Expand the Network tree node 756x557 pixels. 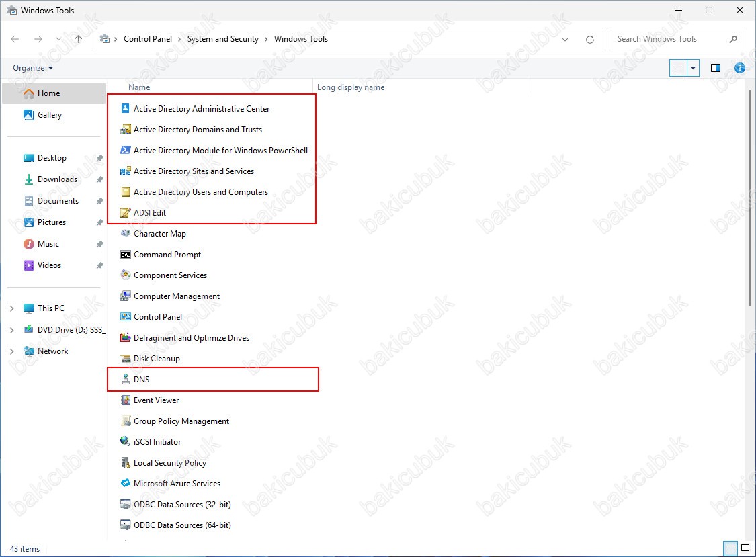tap(11, 351)
